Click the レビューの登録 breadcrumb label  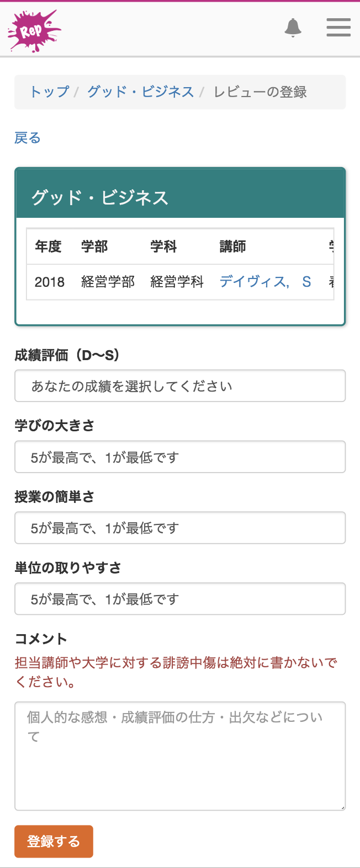pos(261,92)
